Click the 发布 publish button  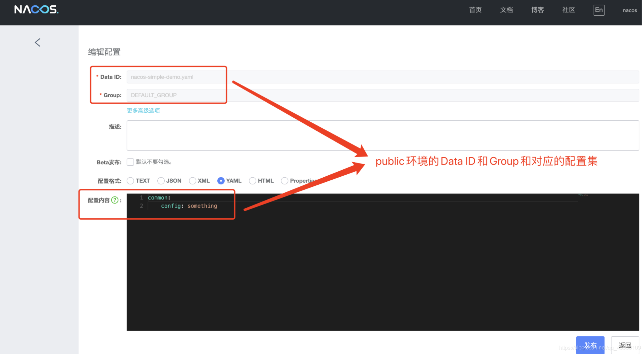coord(590,345)
